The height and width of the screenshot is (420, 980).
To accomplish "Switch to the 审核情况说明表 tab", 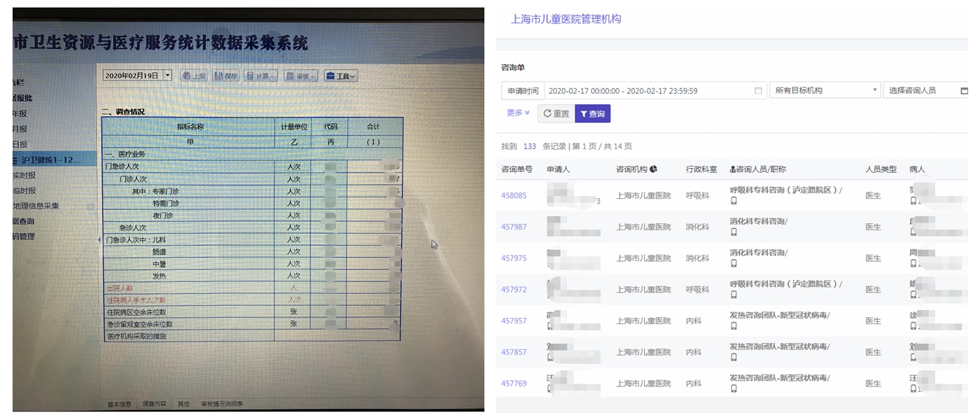I will 222,404.
